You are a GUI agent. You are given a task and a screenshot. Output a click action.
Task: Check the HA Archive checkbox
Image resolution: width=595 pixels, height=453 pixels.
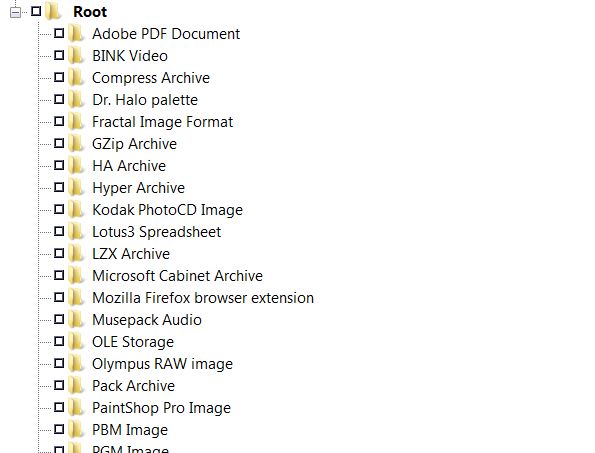[x=59, y=165]
